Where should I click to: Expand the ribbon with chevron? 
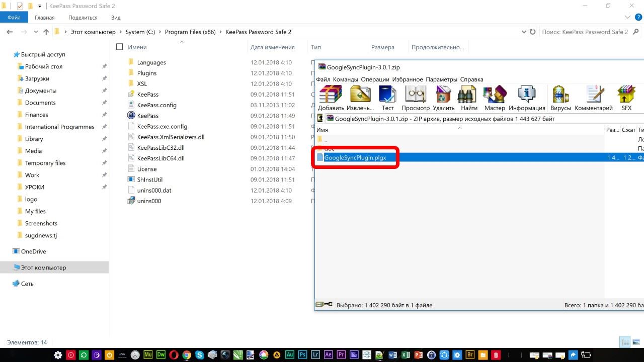(627, 18)
